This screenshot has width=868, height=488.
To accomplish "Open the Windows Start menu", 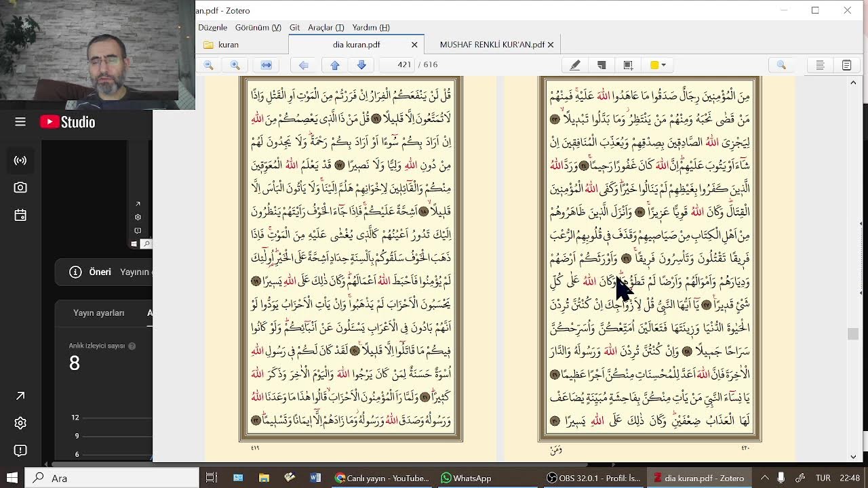I will pos(12,478).
